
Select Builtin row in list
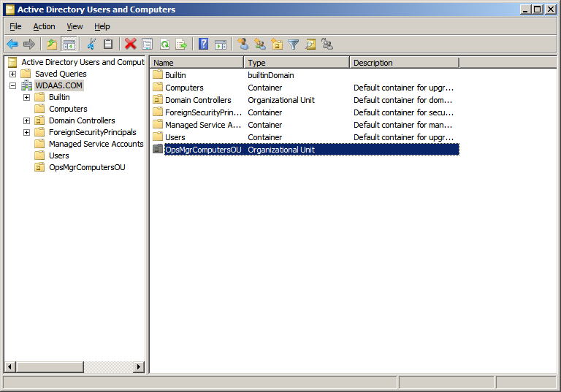coord(305,75)
